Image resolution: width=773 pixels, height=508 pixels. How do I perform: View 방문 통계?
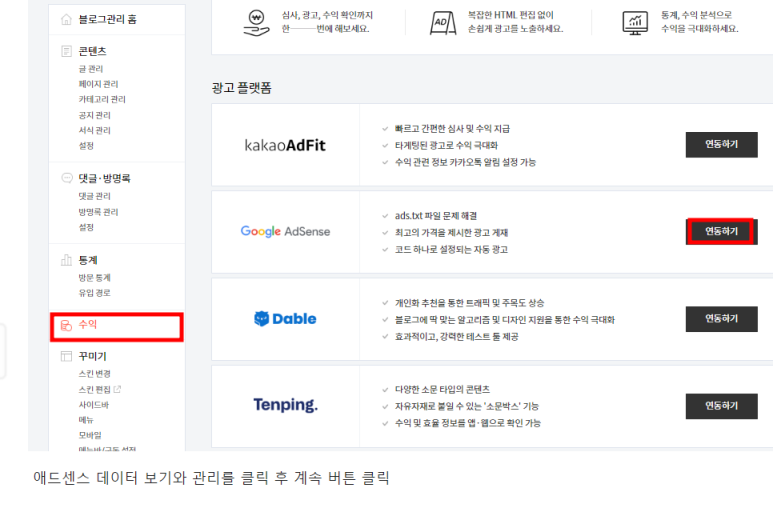pyautogui.click(x=95, y=278)
